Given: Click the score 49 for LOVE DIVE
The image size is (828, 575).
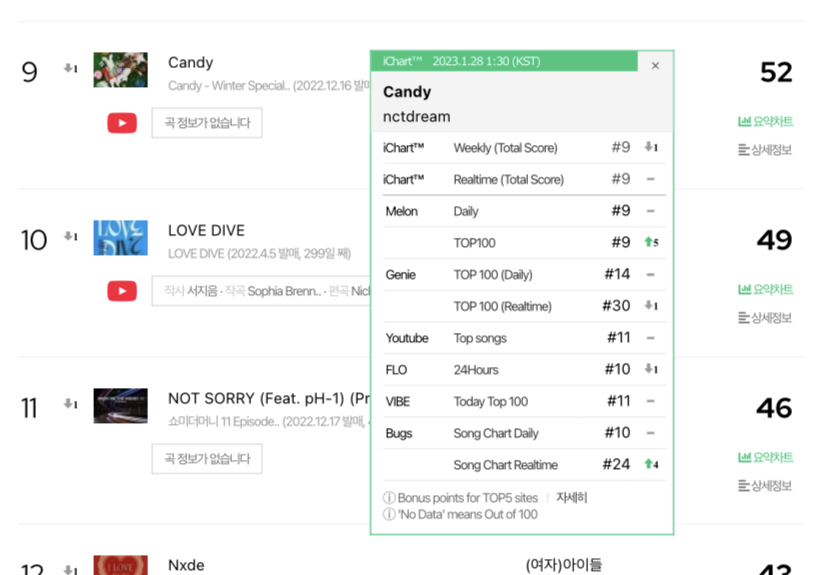Looking at the screenshot, I should pos(775,240).
